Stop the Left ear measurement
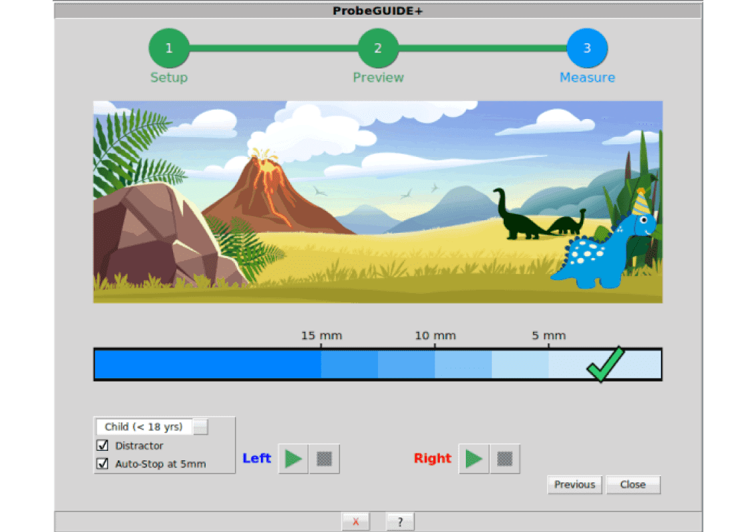756x532 pixels. 324,459
